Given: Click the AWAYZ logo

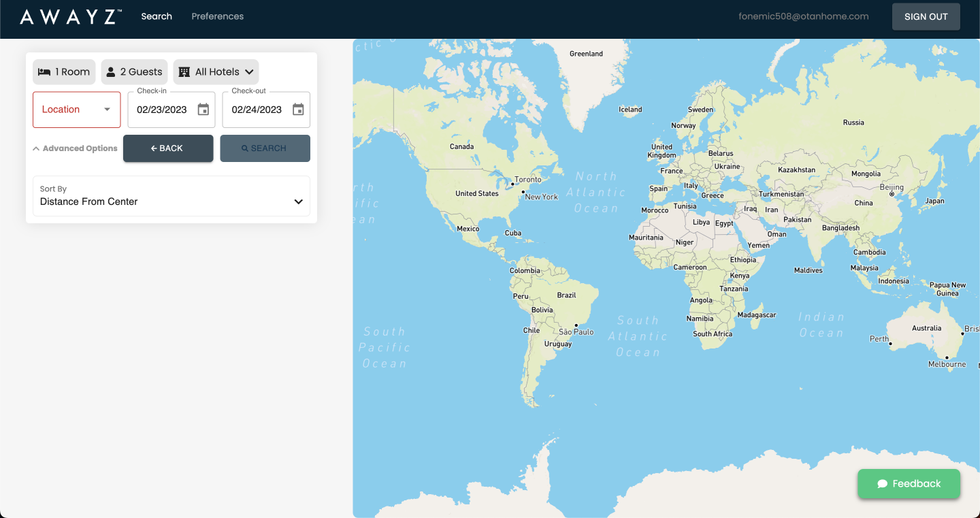Looking at the screenshot, I should (71, 17).
